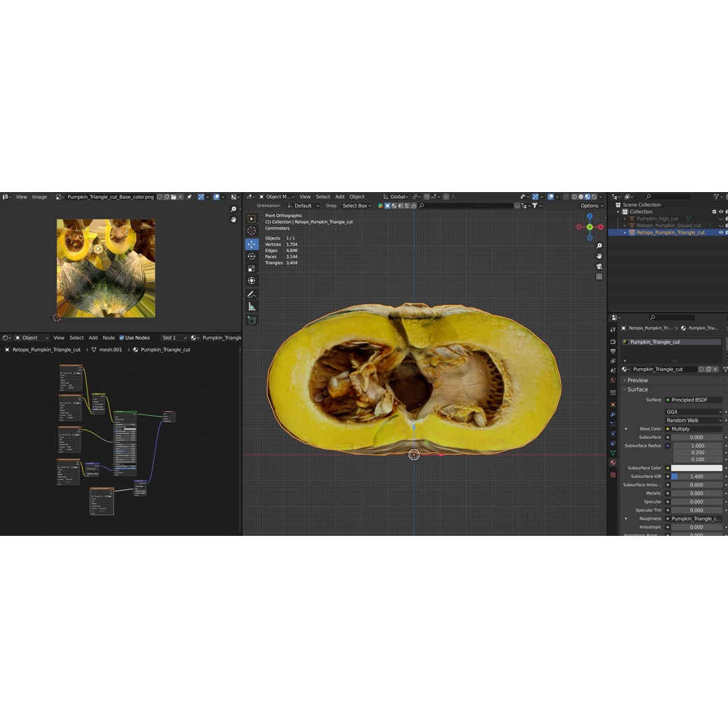Switch to Material Preview shading mode
728x728 pixels.
pos(587,197)
